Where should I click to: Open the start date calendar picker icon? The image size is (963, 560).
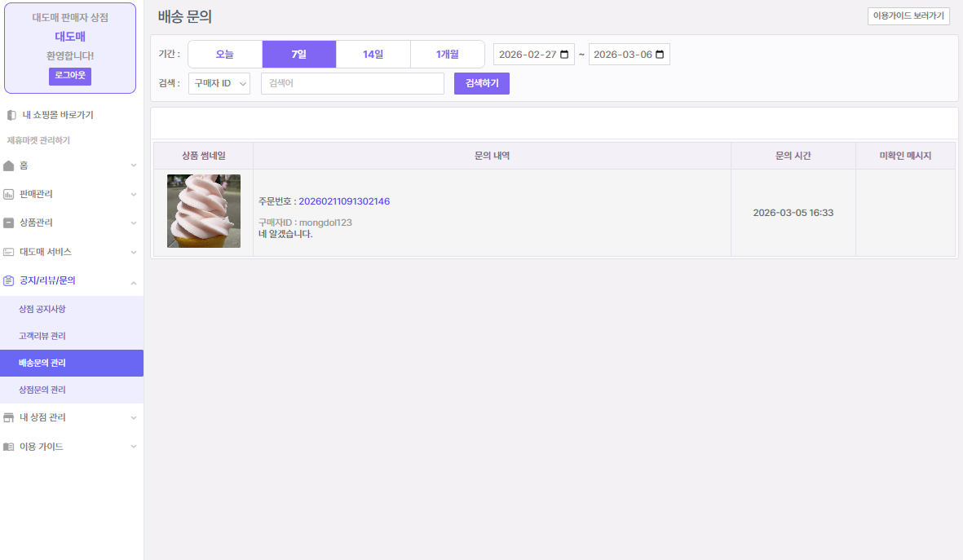coord(564,55)
